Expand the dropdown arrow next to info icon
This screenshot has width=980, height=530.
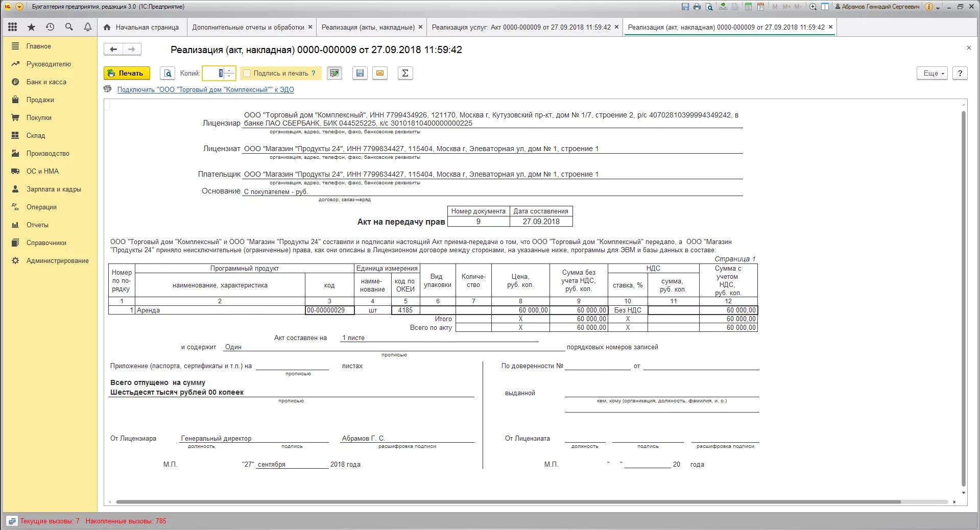click(x=938, y=7)
